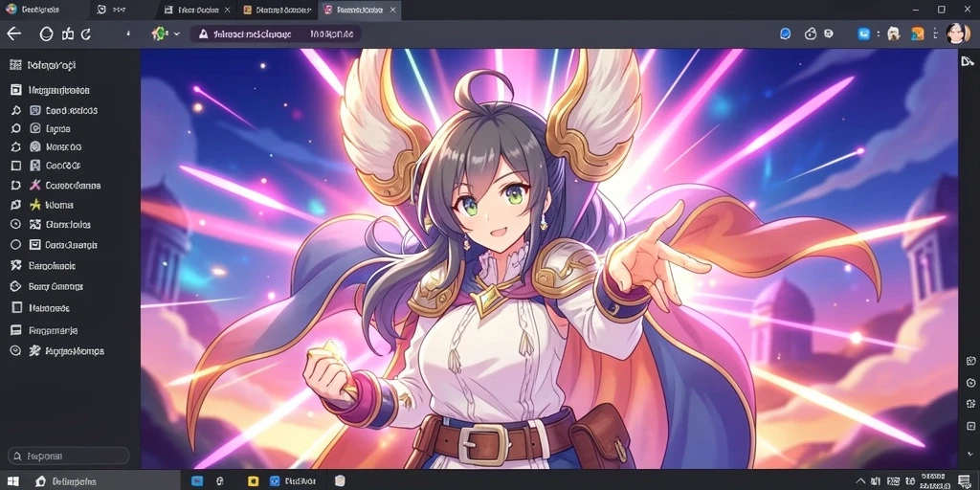
Task: Go back using the left arrow icon
Action: point(13,33)
